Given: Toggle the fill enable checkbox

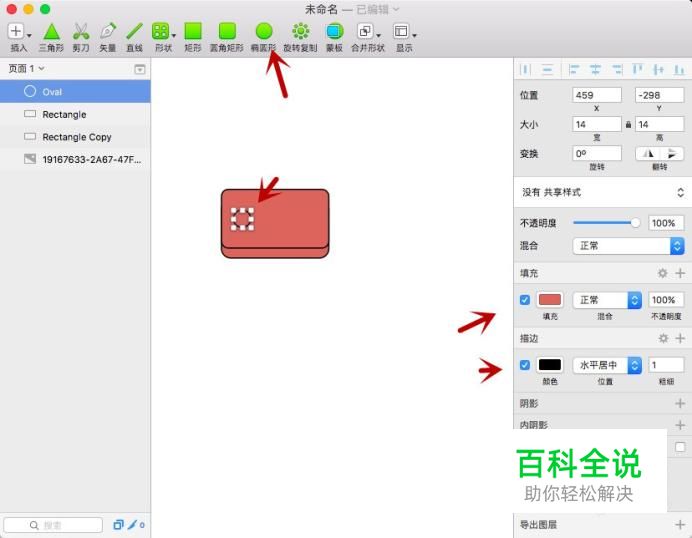Looking at the screenshot, I should click(x=525, y=300).
